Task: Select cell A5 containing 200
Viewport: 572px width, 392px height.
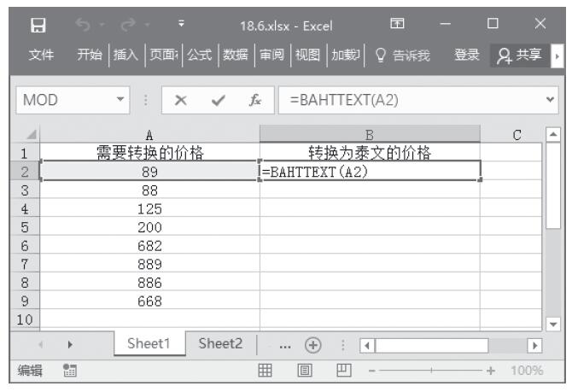Action: tap(149, 226)
